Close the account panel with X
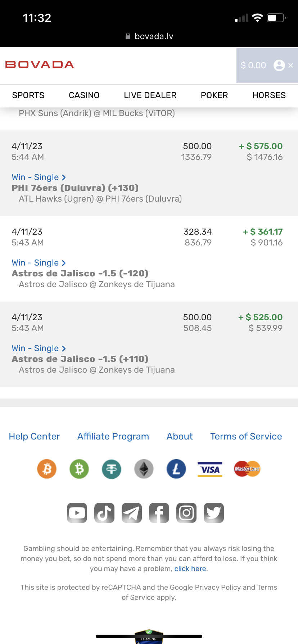 (x=291, y=65)
